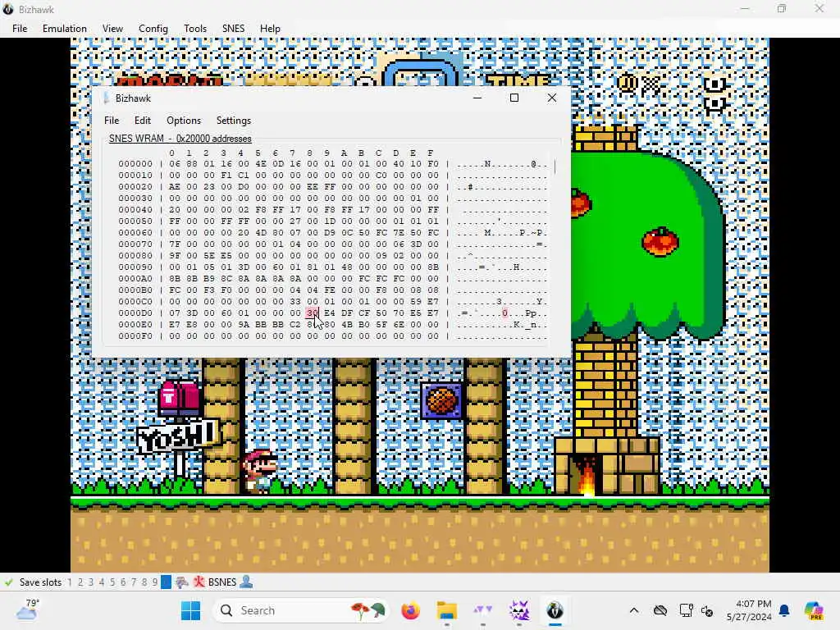840x630 pixels.
Task: Open Settings menu in hex editor window
Action: [234, 121]
